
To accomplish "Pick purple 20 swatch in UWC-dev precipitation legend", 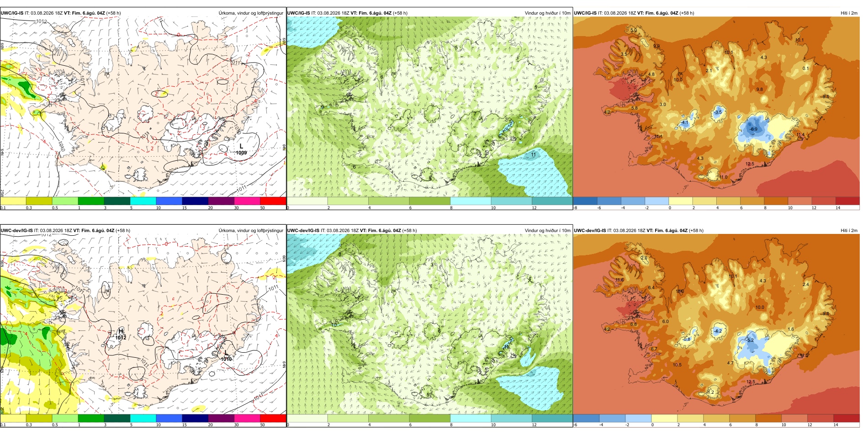I will tap(221, 418).
